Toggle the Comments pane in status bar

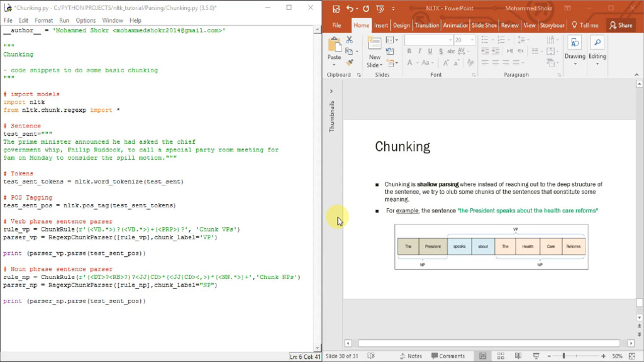447,356
